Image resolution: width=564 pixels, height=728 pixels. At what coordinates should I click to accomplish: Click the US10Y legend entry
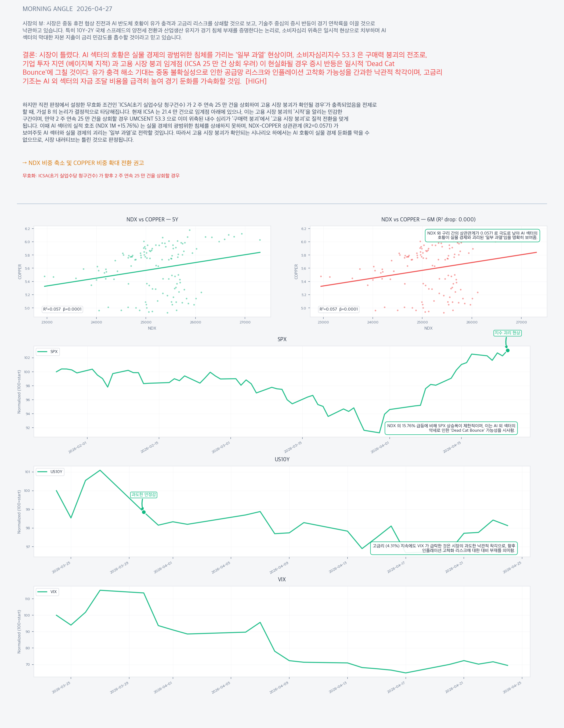[50, 472]
